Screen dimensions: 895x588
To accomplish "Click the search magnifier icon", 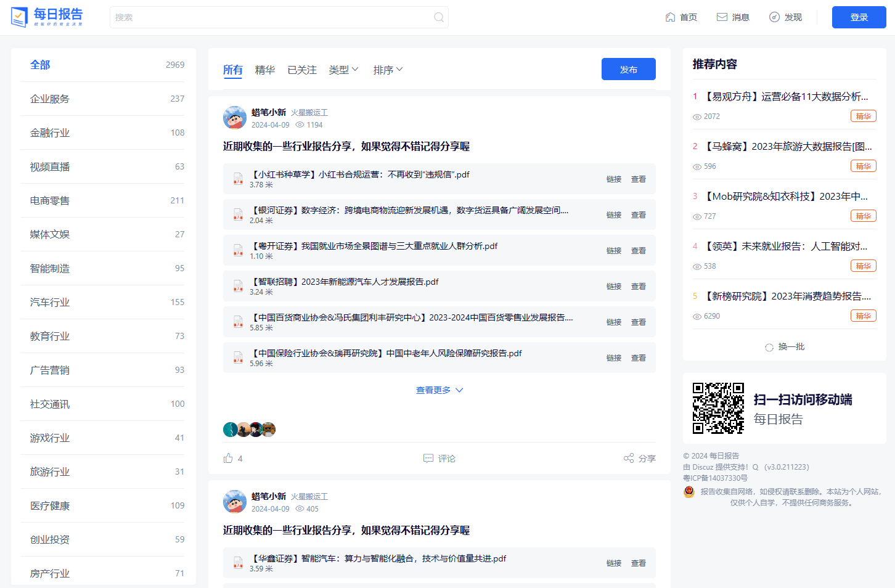I will [439, 17].
